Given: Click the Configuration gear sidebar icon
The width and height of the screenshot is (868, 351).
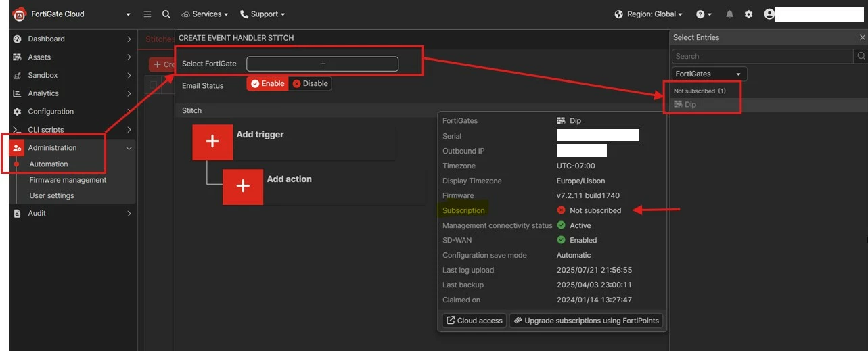Looking at the screenshot, I should tap(18, 112).
